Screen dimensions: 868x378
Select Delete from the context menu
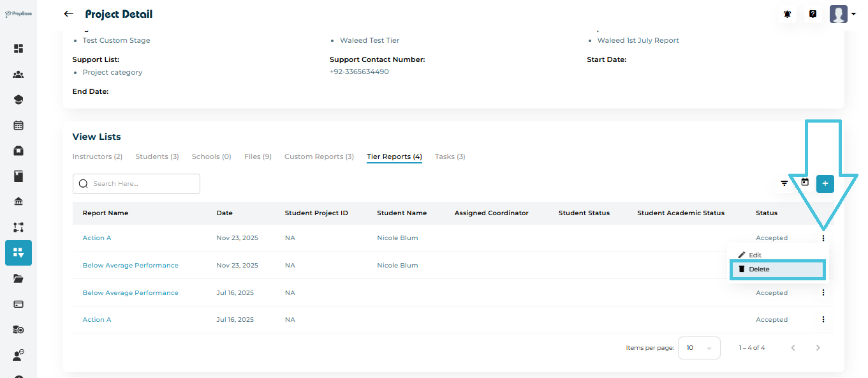[x=759, y=269]
